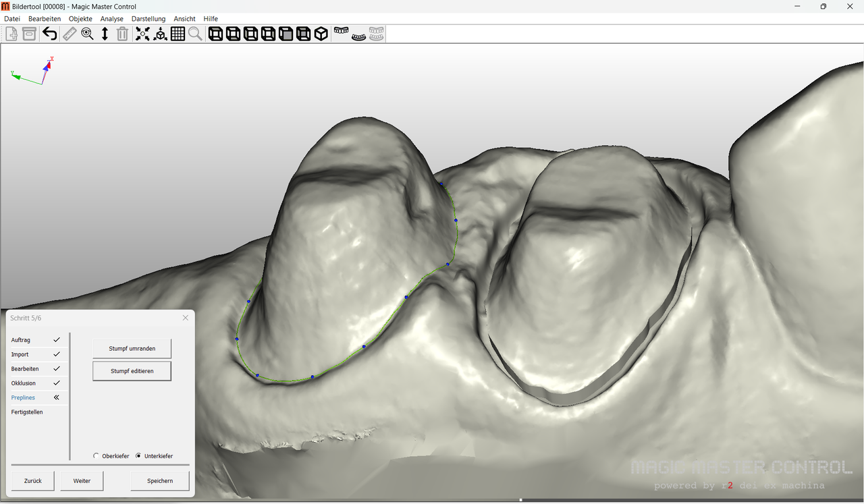Image resolution: width=864 pixels, height=504 pixels.
Task: Click the four inward arrows fit-view icon
Action: pos(142,34)
